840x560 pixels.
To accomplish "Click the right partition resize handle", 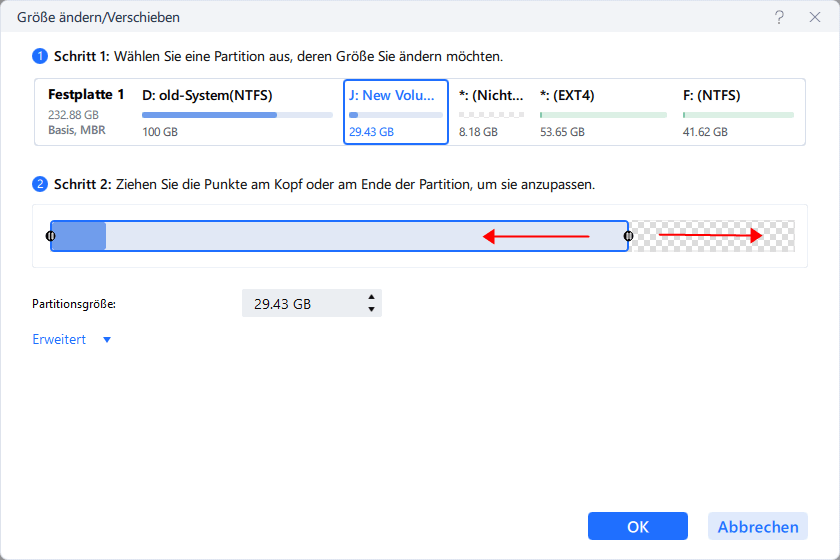I will 628,236.
